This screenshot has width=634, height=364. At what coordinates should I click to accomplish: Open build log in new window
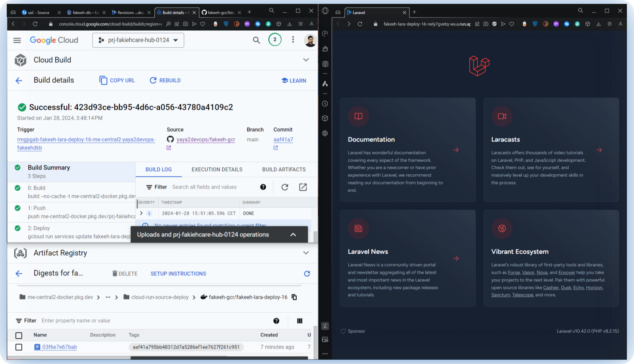(303, 187)
